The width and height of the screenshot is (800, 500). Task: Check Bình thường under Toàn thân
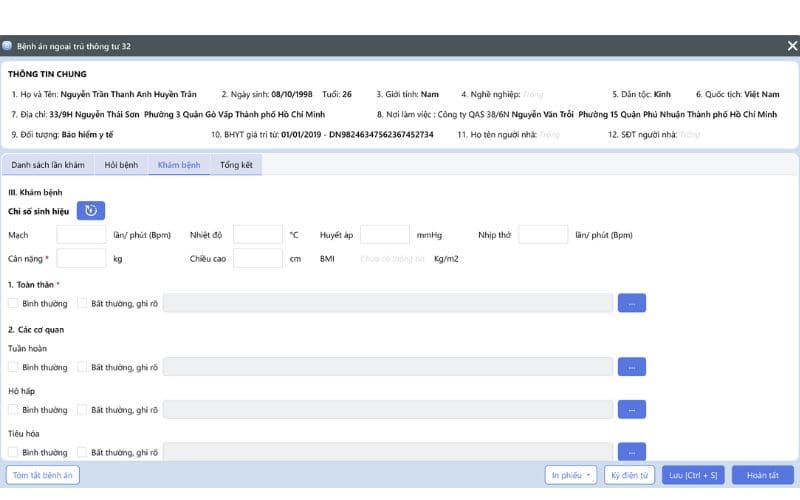(x=13, y=303)
